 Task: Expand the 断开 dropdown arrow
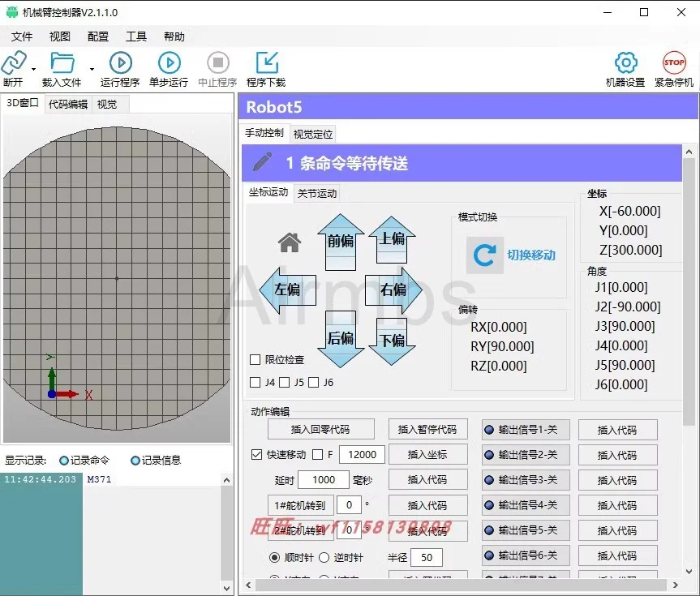33,70
